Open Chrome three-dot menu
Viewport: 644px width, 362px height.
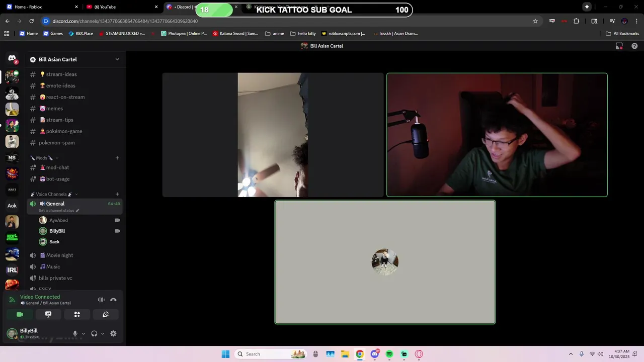point(636,21)
